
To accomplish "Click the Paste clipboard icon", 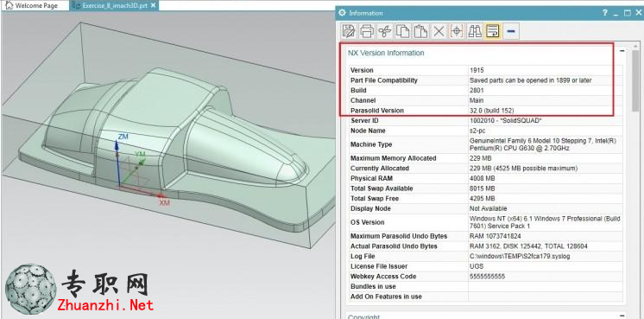I will point(420,31).
